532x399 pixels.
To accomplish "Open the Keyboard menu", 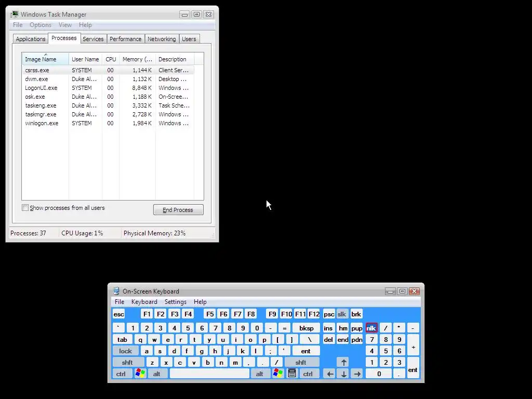I will click(144, 302).
